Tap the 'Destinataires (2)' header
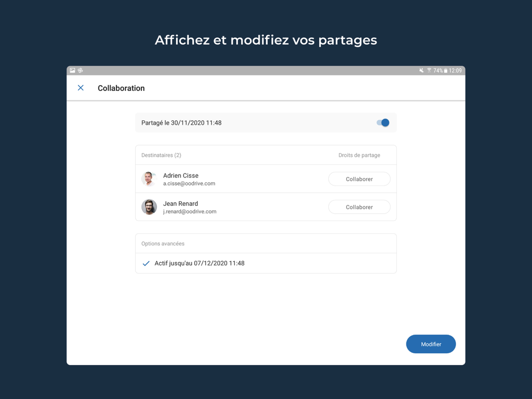Image resolution: width=532 pixels, height=399 pixels. pos(161,155)
